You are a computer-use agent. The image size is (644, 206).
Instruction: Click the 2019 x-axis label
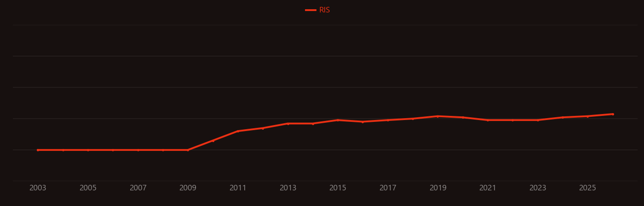coord(438,188)
